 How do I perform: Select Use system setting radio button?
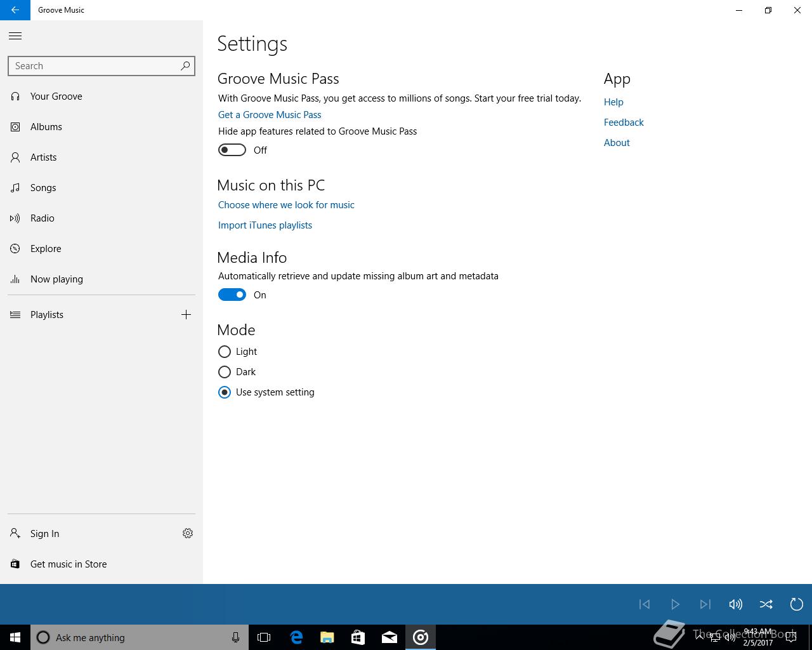click(225, 392)
